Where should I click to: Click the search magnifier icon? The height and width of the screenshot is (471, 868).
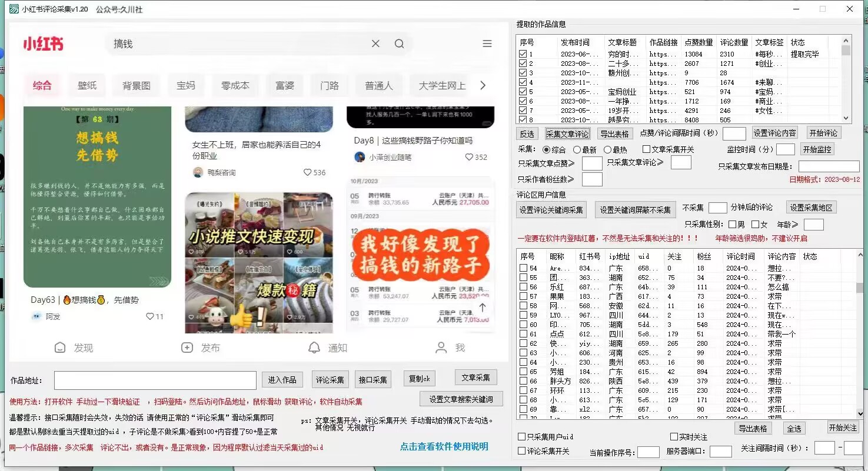(x=399, y=44)
